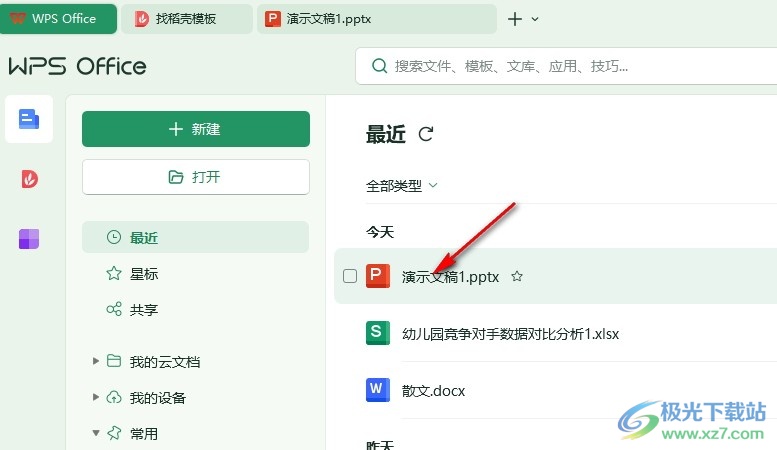Viewport: 777px width, 450px height.
Task: Select 最近 in the sidebar
Action: (195, 237)
